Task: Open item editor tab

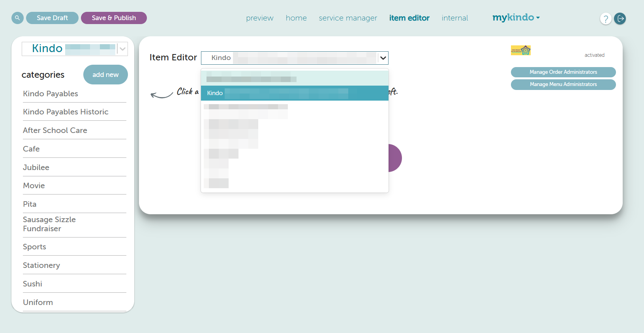Action: (409, 18)
